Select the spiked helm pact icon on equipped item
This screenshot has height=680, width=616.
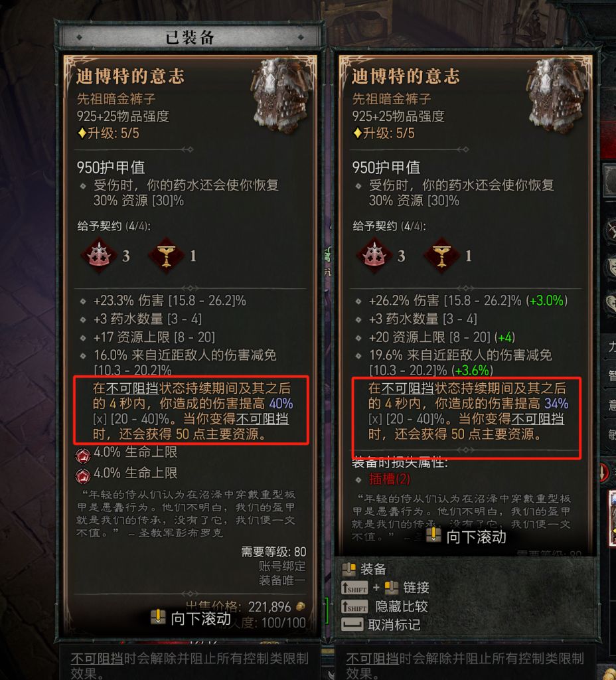100,256
